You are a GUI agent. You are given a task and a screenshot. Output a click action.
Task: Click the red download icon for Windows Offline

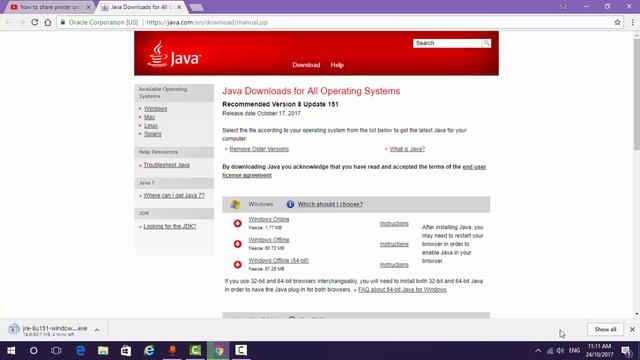click(x=238, y=244)
